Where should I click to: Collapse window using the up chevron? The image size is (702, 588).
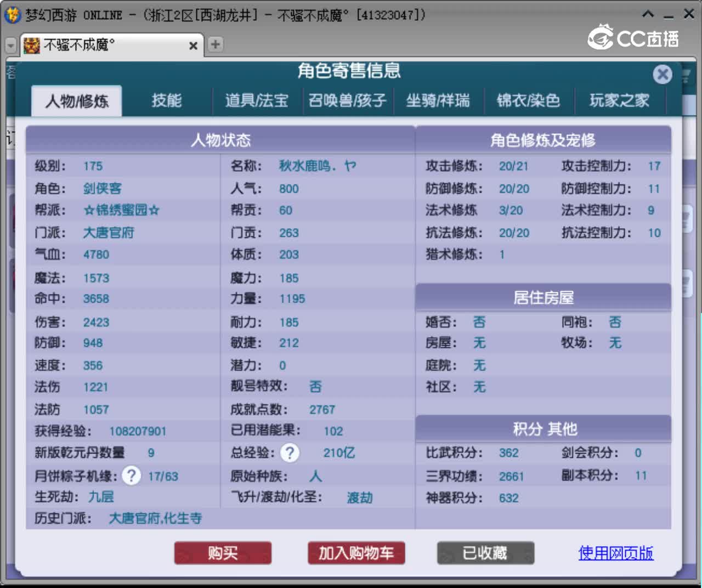click(648, 14)
